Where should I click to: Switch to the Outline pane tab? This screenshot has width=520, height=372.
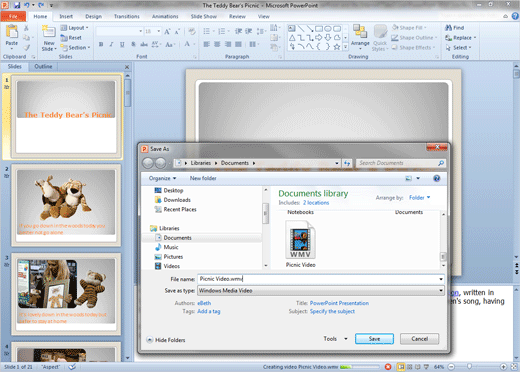point(43,66)
